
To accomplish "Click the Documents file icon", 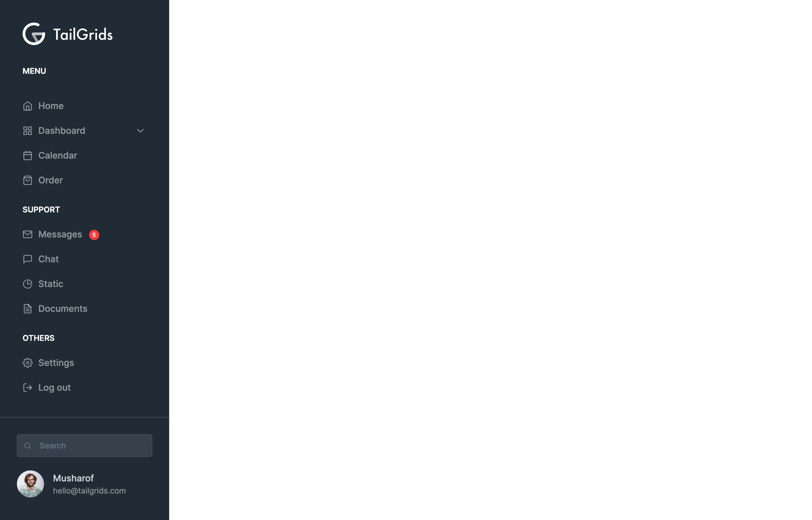I will 27,308.
